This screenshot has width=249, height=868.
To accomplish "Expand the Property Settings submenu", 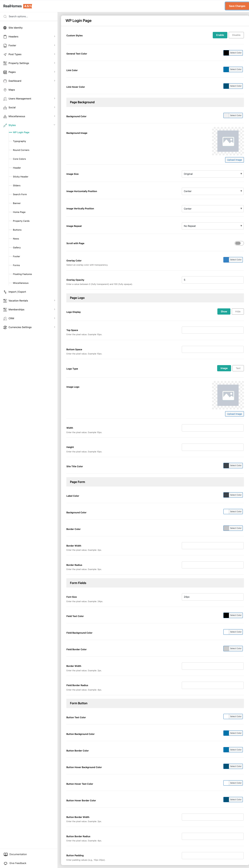I will [x=55, y=63].
